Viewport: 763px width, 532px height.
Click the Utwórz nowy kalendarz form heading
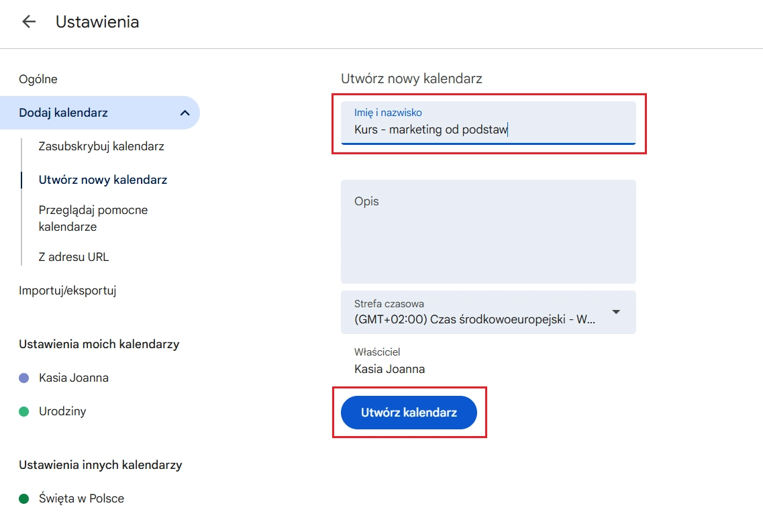point(411,78)
